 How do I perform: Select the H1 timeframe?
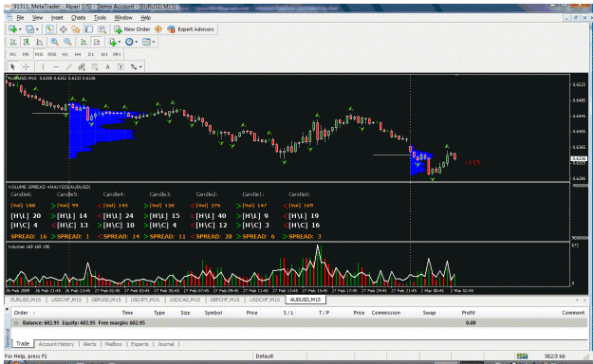[x=65, y=54]
